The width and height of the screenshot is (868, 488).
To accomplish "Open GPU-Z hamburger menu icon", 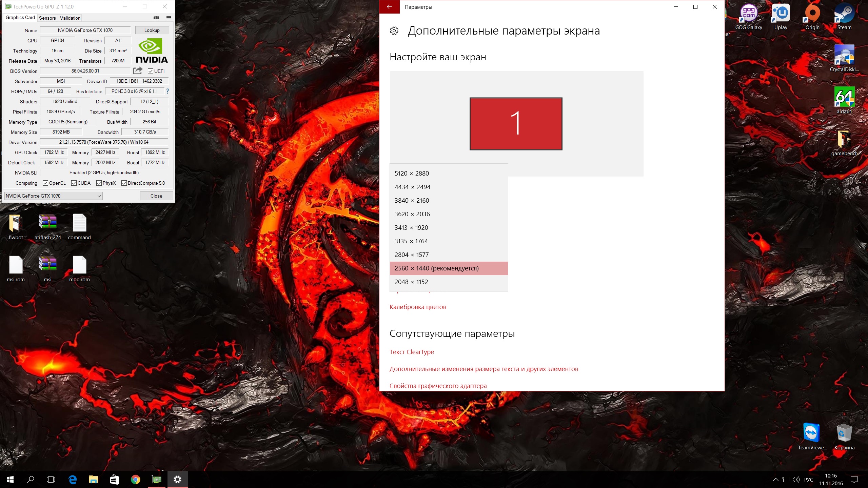I will [x=169, y=18].
